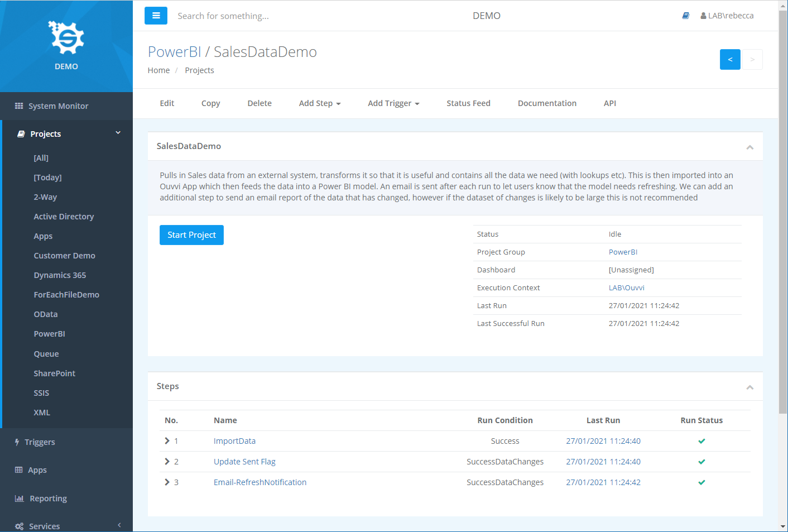788x532 pixels.
Task: Open the Email-RefreshNotification step link
Action: 260,482
